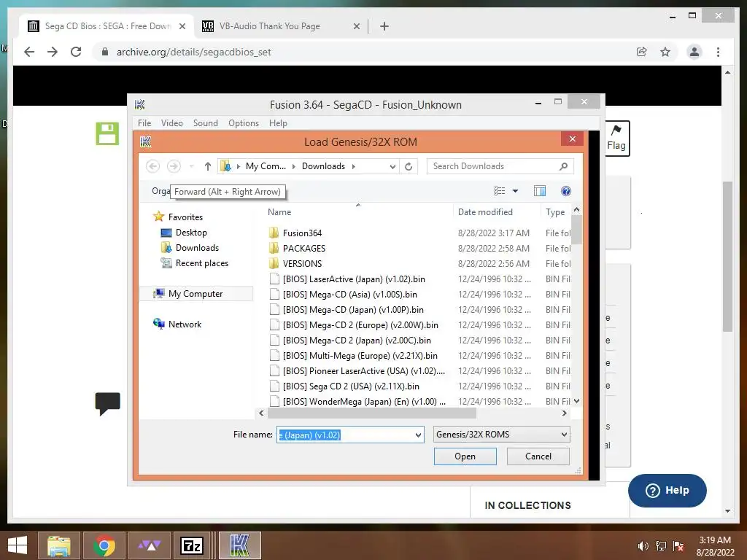Click the black speech bubble reviews icon

(x=108, y=404)
